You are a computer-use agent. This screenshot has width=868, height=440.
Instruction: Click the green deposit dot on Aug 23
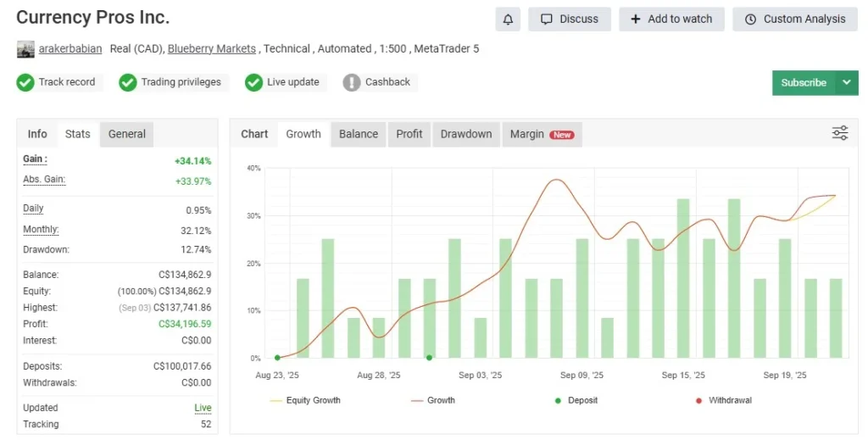[x=277, y=358]
